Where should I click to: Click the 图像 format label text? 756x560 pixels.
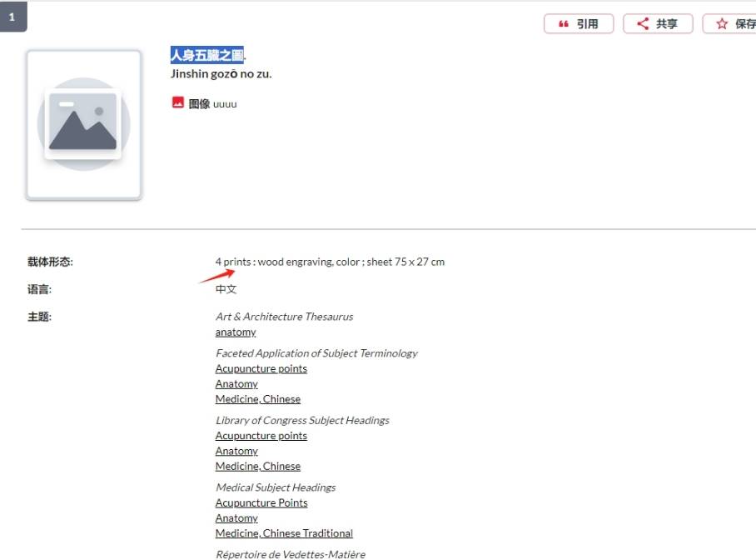[x=199, y=104]
